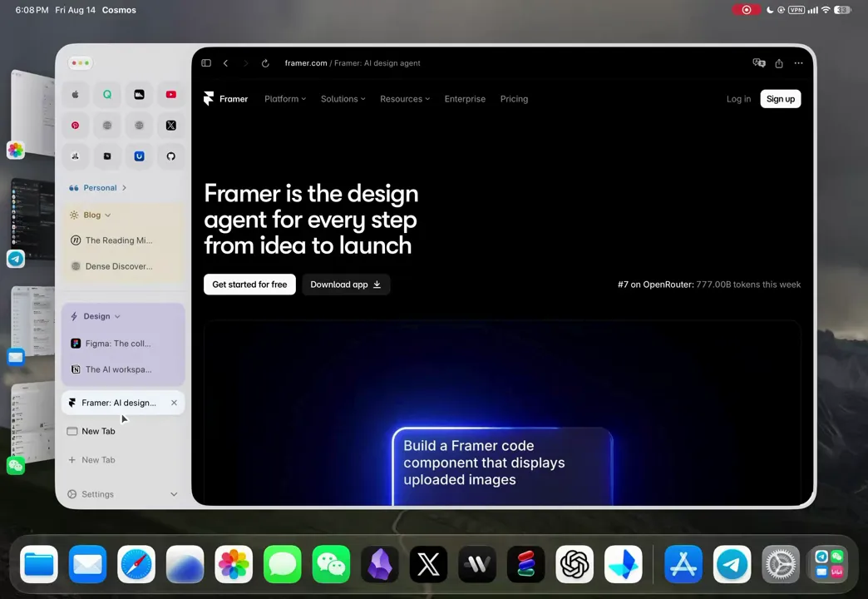Viewport: 868px width, 599px height.
Task: Open the blue U favorite shortcut
Action: click(139, 156)
